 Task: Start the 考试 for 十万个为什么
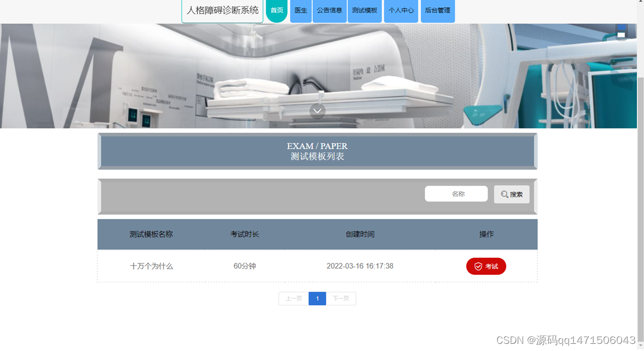click(x=486, y=266)
